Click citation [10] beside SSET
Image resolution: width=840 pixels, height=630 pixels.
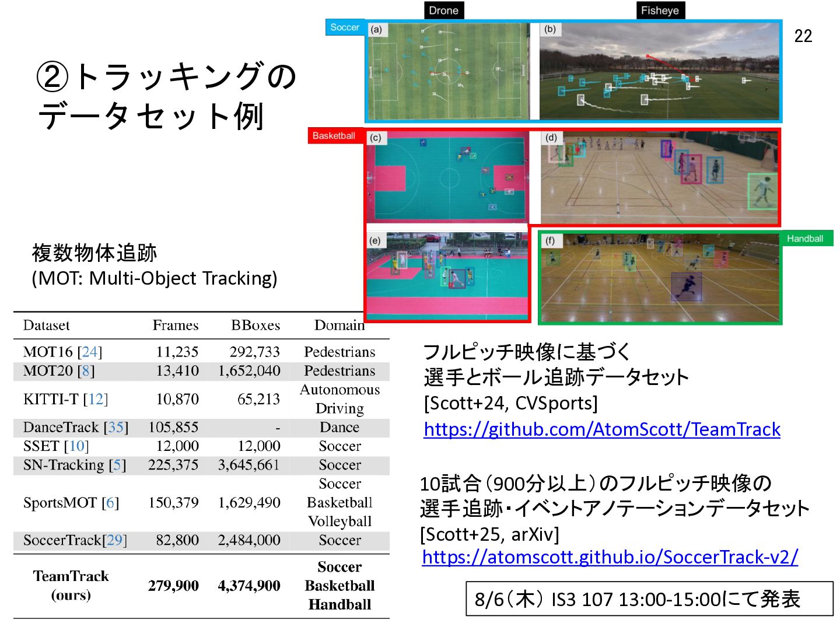tap(76, 446)
